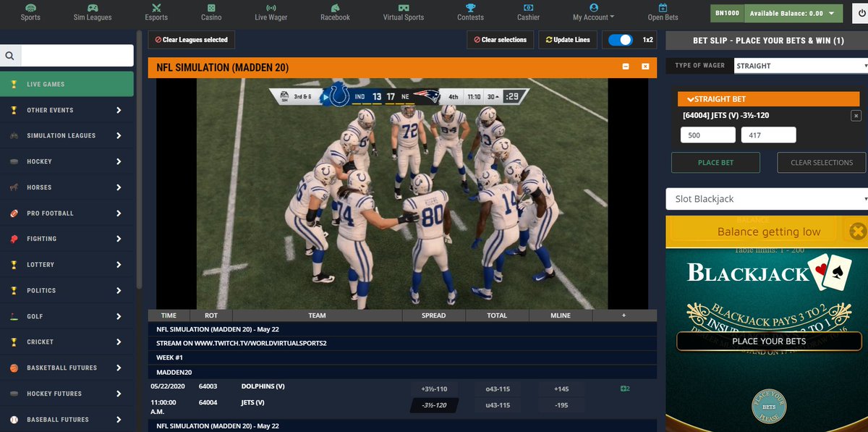
Task: Dismiss the Balance getting low notice
Action: 857,232
